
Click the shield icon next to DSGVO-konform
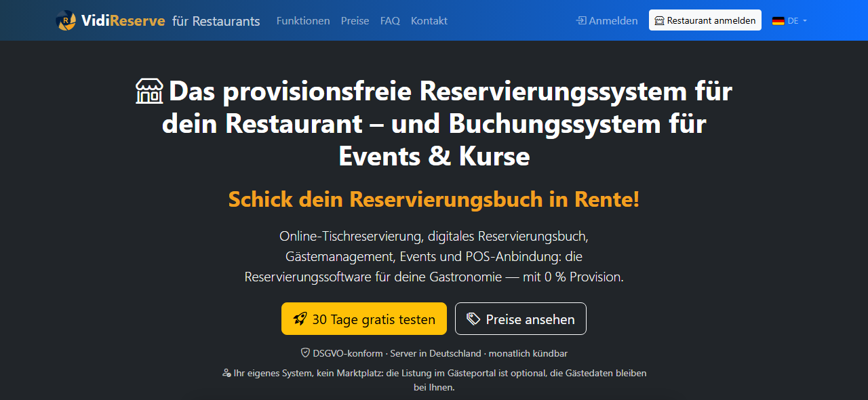point(305,353)
